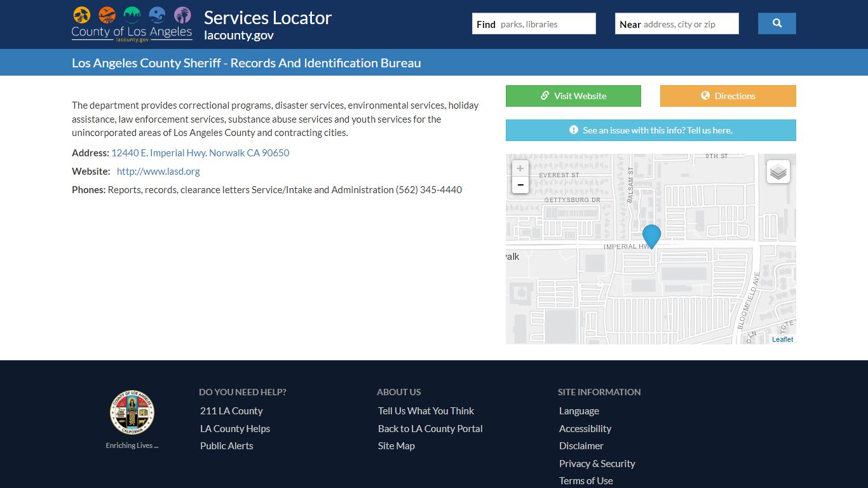Open the 12440 E. Imperial Hwy address link
The image size is (868, 488).
pos(200,153)
